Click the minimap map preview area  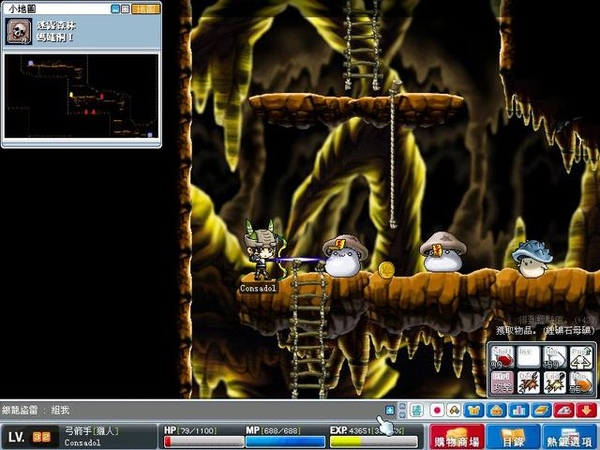81,96
